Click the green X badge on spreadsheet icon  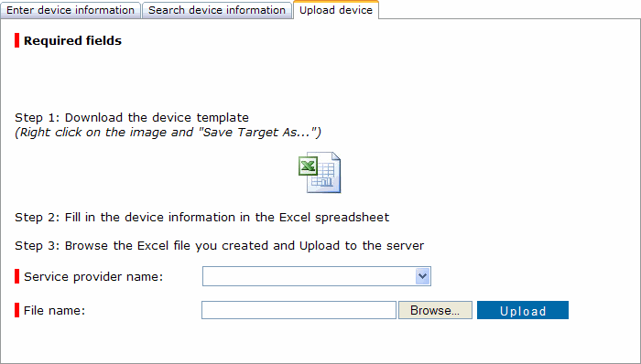308,166
